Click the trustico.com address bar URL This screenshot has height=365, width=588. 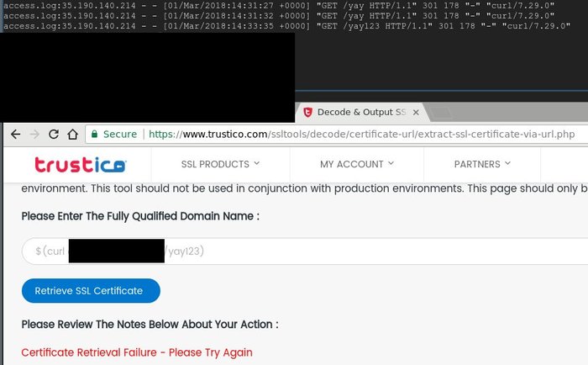coord(361,134)
